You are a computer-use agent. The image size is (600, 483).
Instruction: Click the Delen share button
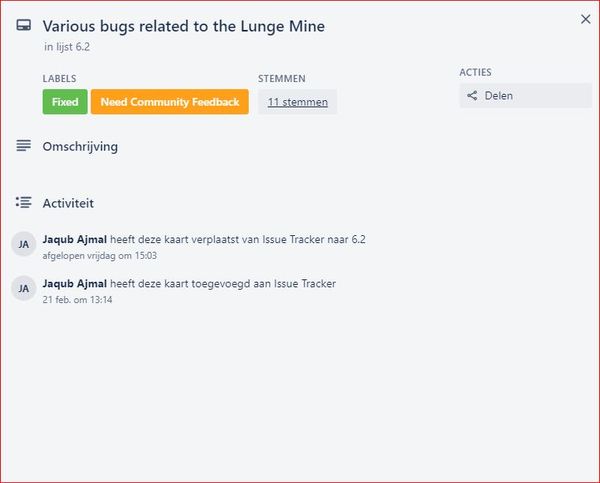tap(525, 96)
